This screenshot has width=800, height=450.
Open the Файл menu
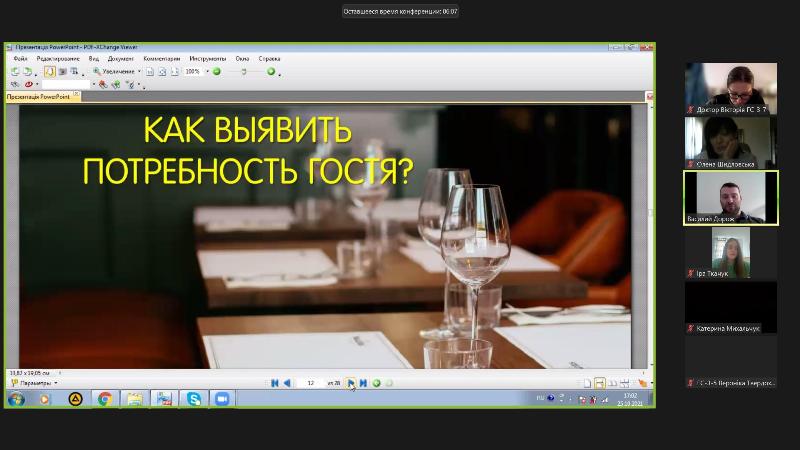[20, 59]
